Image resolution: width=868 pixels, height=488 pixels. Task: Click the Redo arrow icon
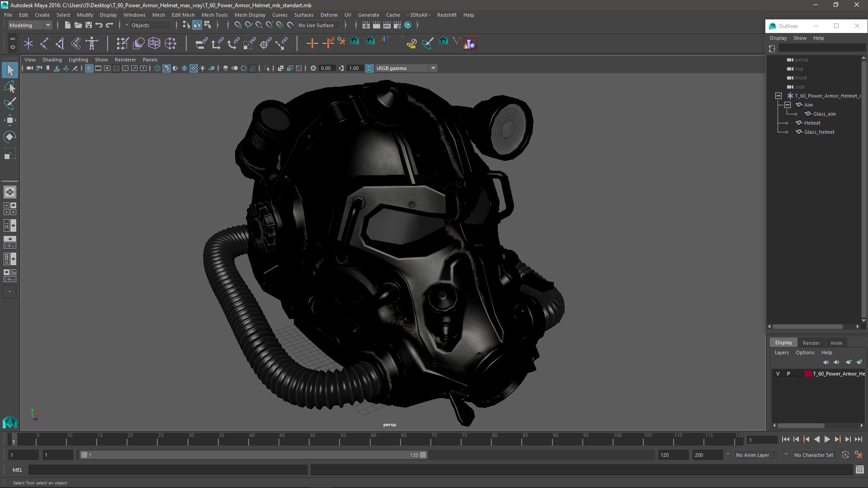109,25
